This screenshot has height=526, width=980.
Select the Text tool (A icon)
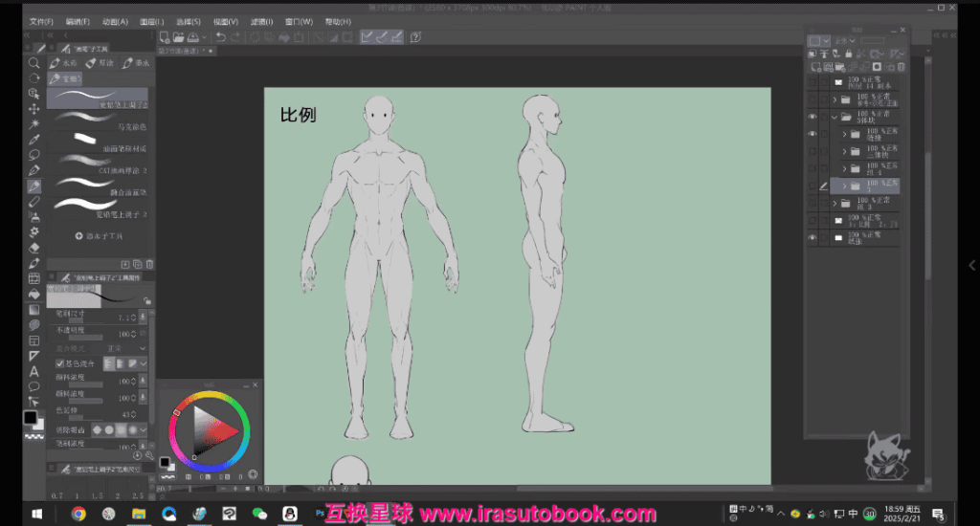pos(34,371)
